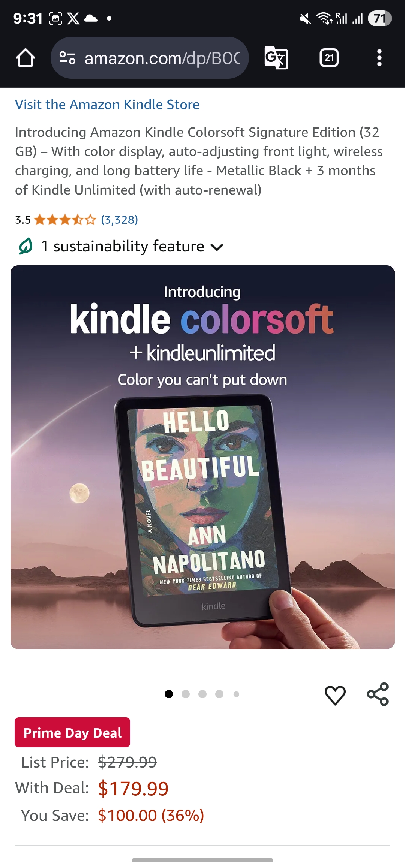Tap the browser home icon
Viewport: 405px width, 868px height.
pos(25,58)
